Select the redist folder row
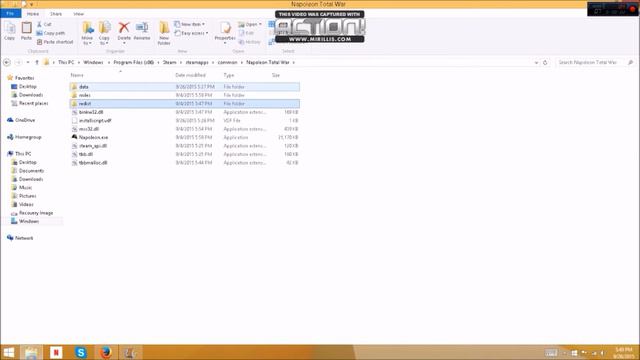This screenshot has height=360, width=640. point(185,104)
